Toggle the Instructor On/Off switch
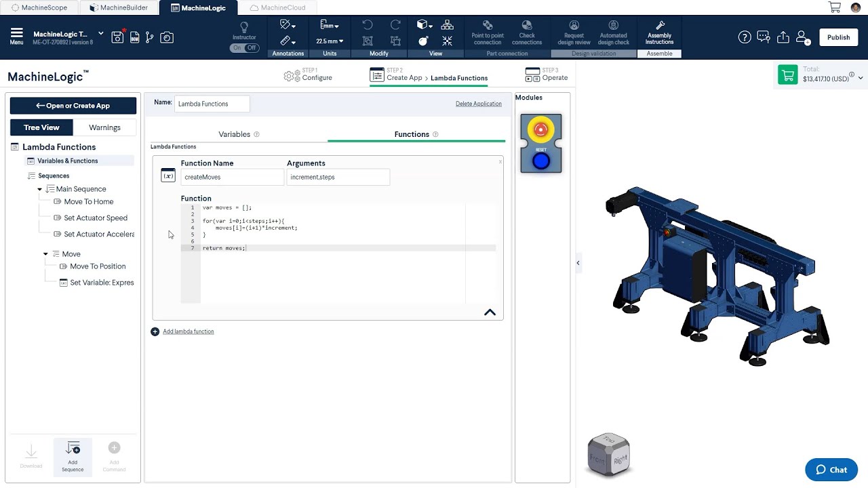This screenshot has height=488, width=868. (244, 48)
